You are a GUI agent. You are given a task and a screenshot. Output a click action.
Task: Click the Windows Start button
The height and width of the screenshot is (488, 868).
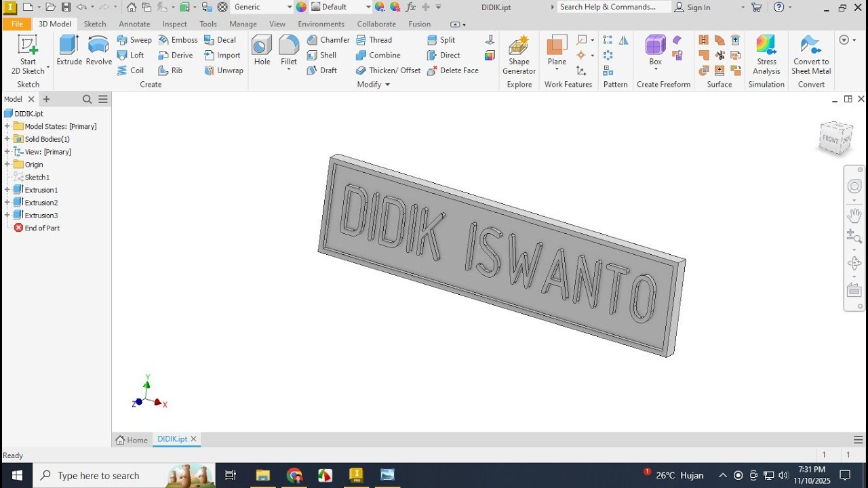[16, 475]
